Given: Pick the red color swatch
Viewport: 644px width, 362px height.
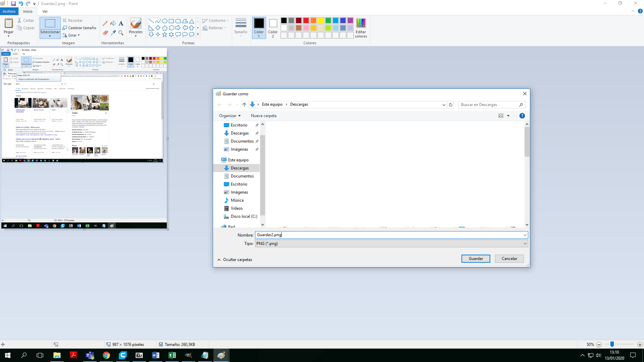Looking at the screenshot, I should point(306,20).
